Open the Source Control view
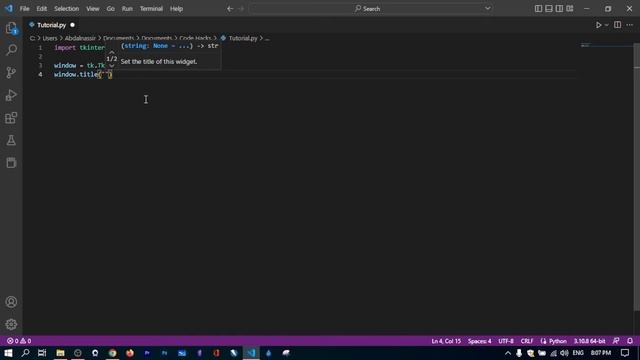640x360 pixels. pos(11,73)
